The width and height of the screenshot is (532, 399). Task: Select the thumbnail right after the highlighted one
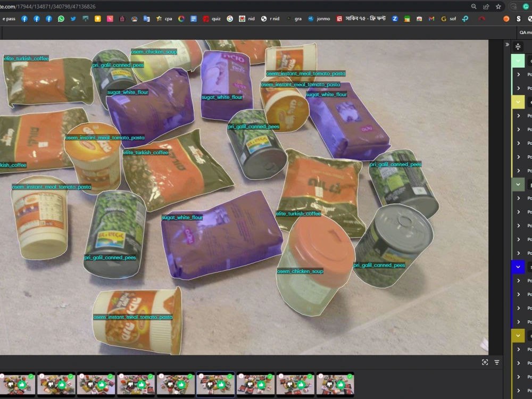255,385
